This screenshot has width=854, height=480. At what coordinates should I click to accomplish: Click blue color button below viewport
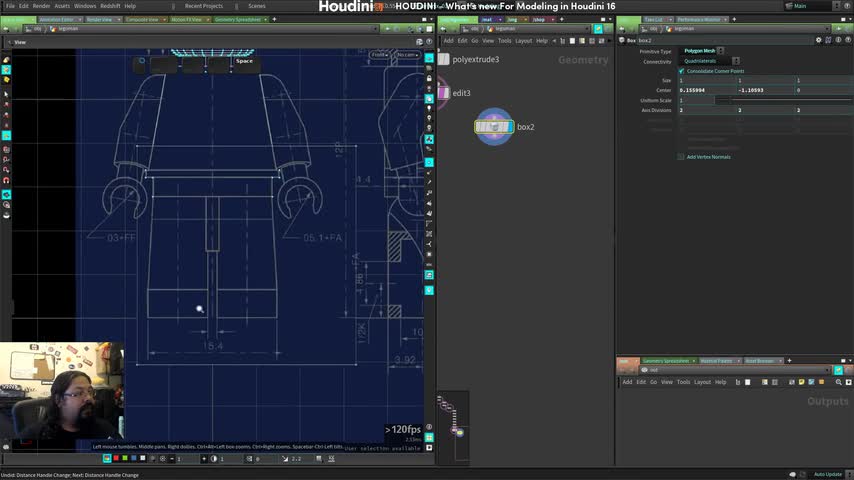[133, 459]
